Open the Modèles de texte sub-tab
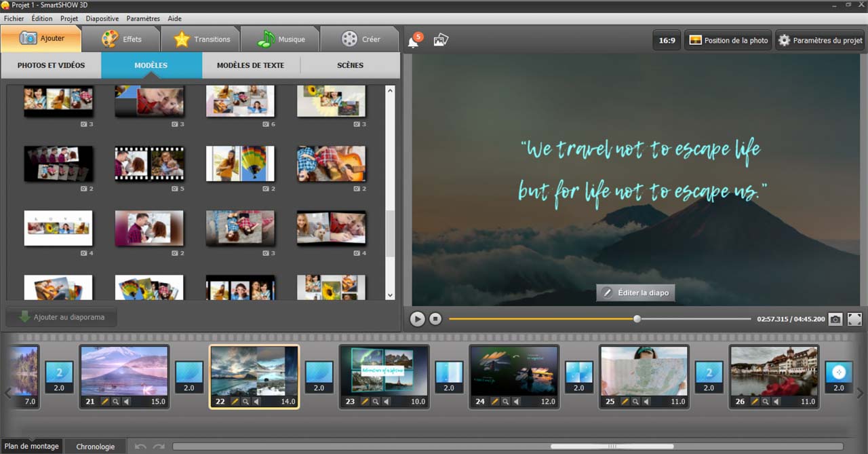 250,65
